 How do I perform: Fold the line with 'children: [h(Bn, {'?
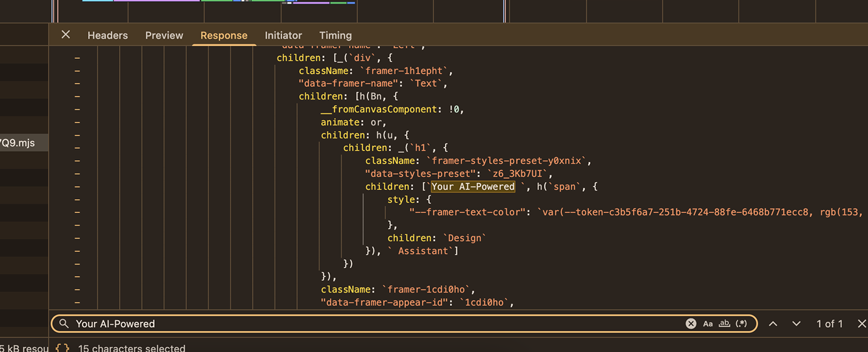[x=77, y=96]
